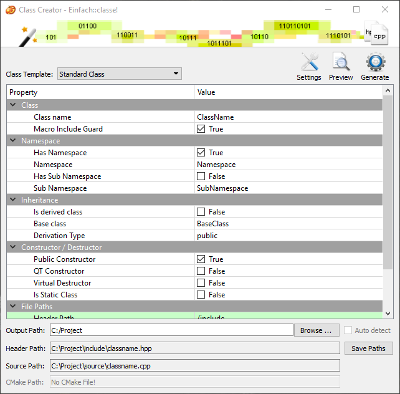
Task: Click the Generate gear icon
Action: [x=375, y=62]
